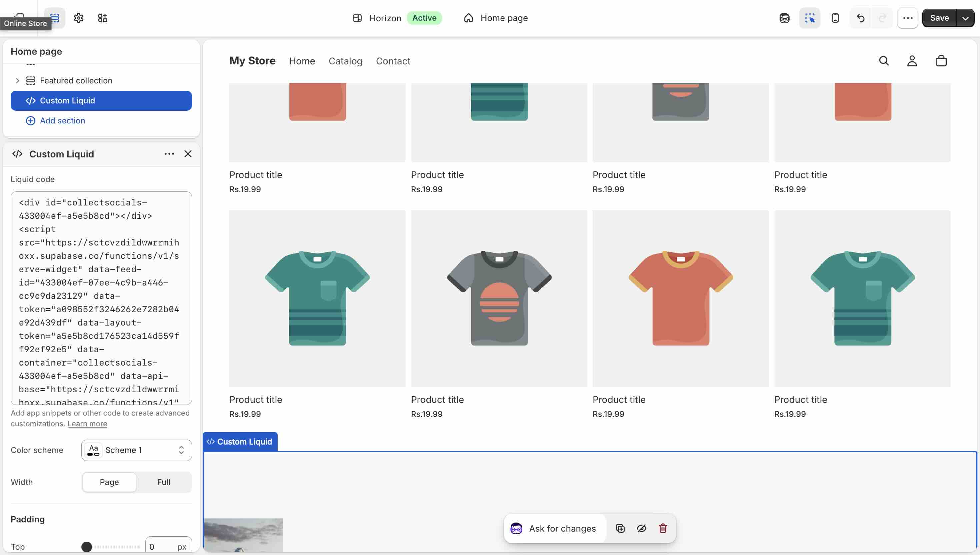Set Width to Full
Screen dimensions: 980x555
[164, 482]
